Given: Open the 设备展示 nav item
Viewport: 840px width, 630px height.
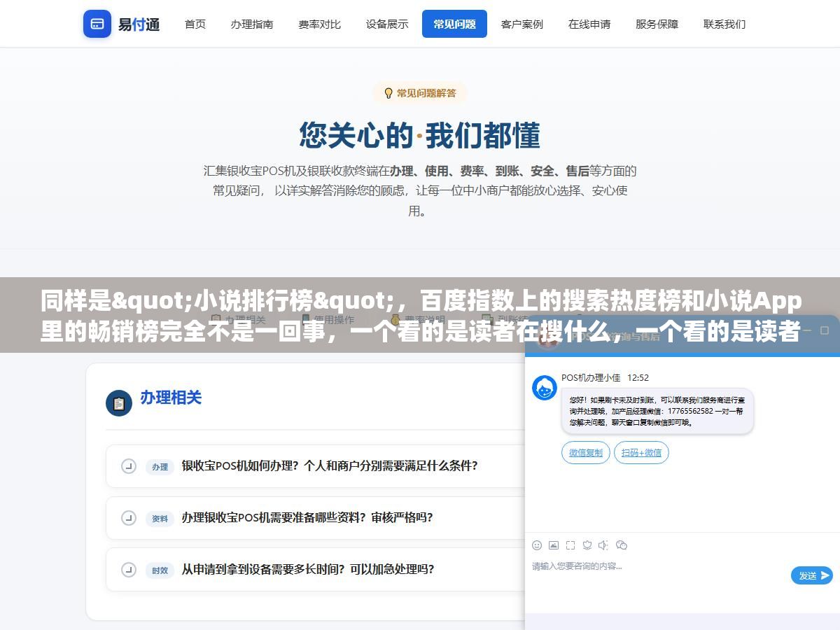Looking at the screenshot, I should pos(387,24).
